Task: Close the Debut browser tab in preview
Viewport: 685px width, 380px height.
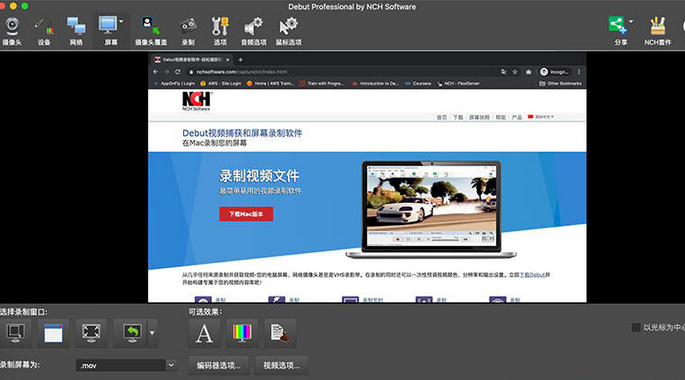Action: (227, 59)
